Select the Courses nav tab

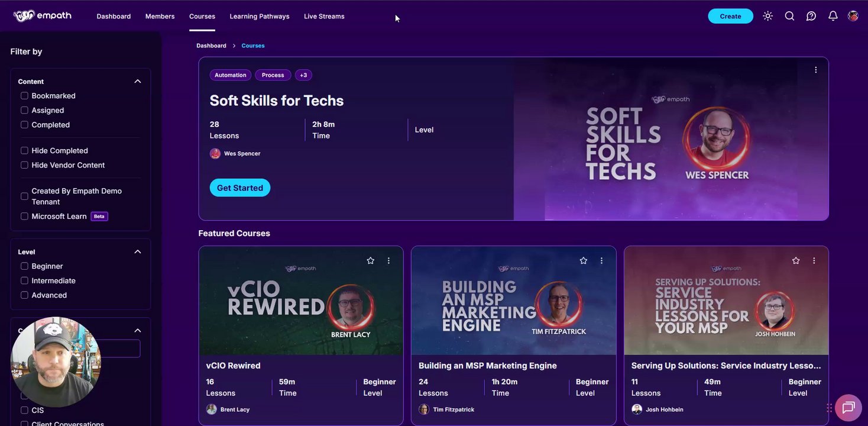coord(202,17)
